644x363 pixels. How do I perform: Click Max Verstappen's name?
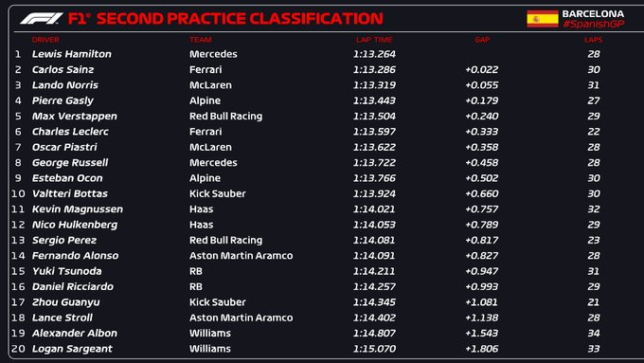point(74,117)
